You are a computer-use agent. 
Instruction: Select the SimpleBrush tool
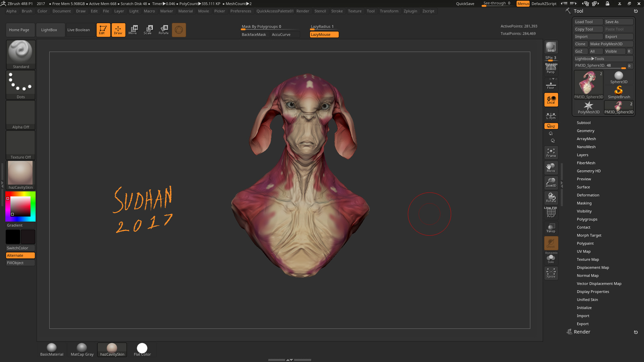(x=619, y=93)
